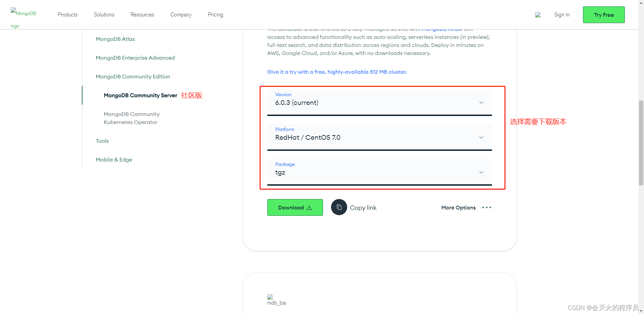Click the scrollbar up arrow
This screenshot has height=314, width=644.
[x=641, y=3]
